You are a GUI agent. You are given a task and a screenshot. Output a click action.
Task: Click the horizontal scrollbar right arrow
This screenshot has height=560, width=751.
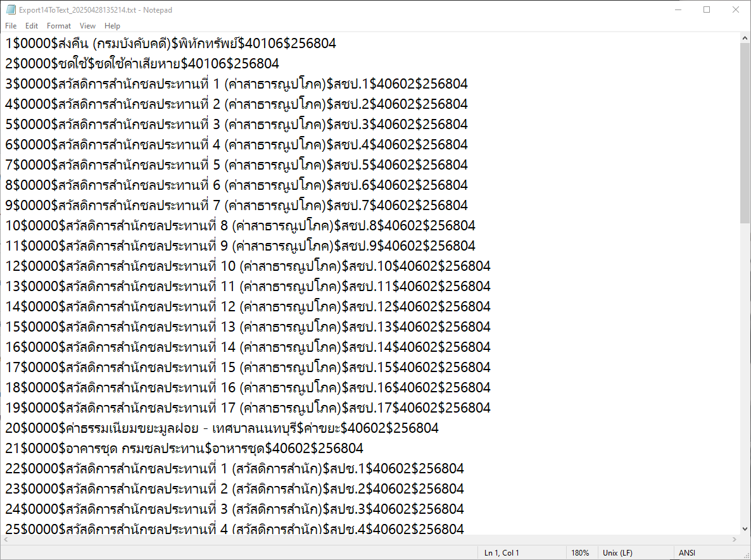click(x=735, y=539)
